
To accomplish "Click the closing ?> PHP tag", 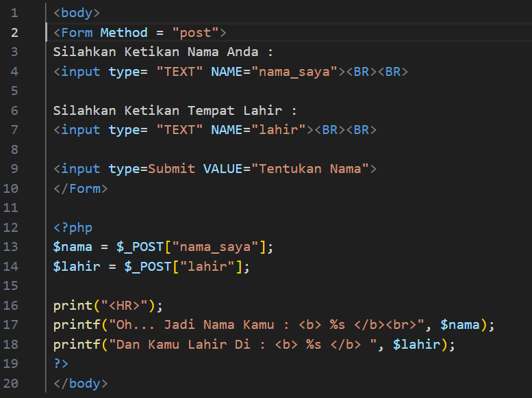I will pyautogui.click(x=61, y=364).
